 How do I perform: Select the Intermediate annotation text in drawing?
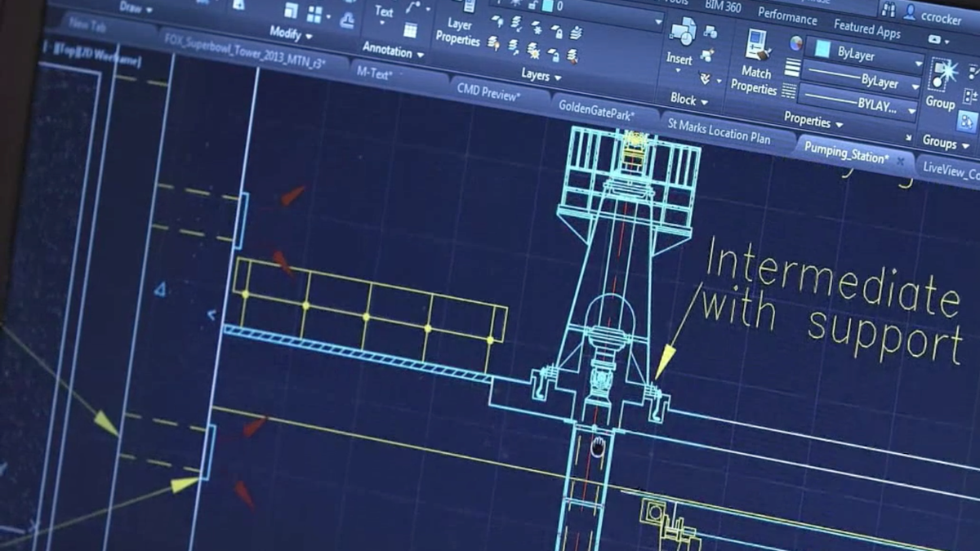(x=832, y=278)
